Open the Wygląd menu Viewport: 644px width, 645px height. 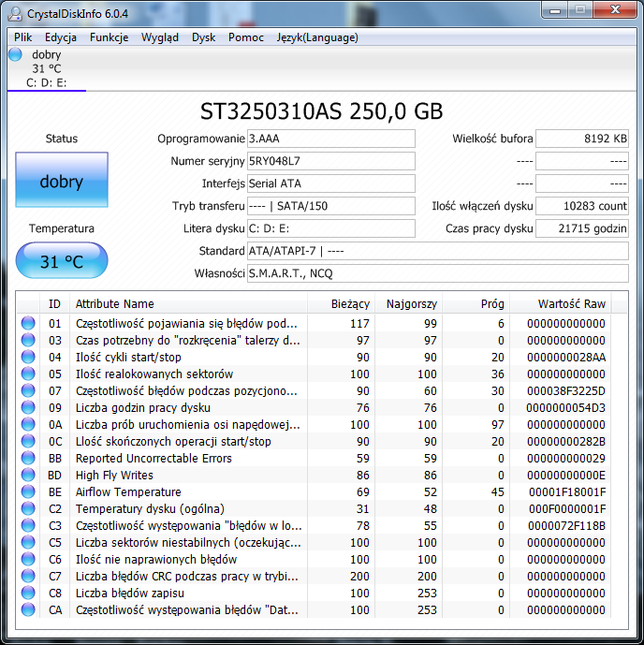pyautogui.click(x=160, y=37)
